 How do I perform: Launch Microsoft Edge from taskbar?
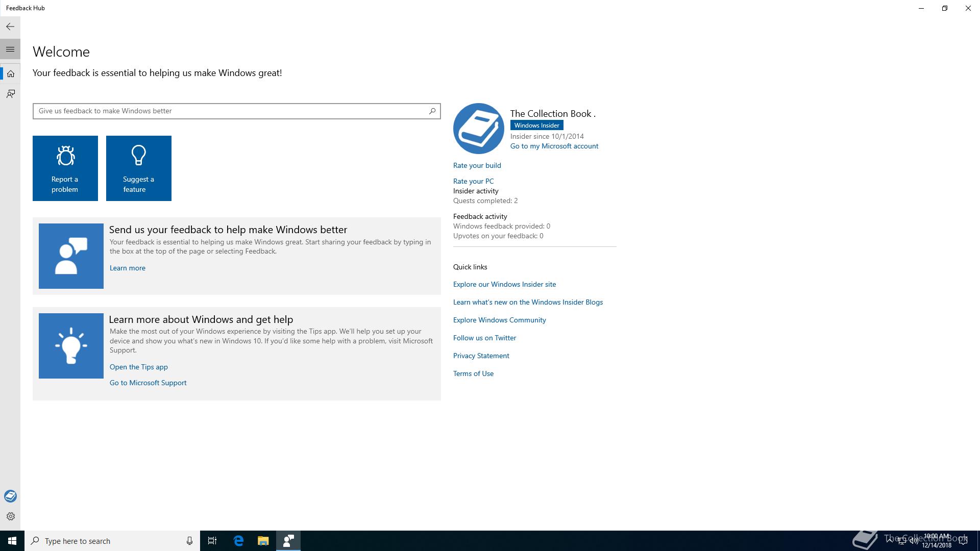[238, 541]
